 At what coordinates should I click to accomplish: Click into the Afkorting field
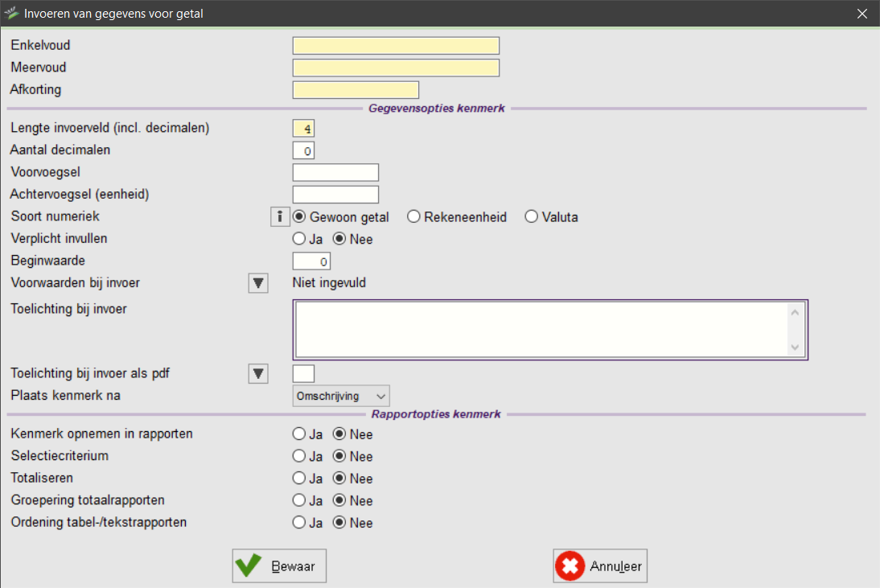point(356,90)
